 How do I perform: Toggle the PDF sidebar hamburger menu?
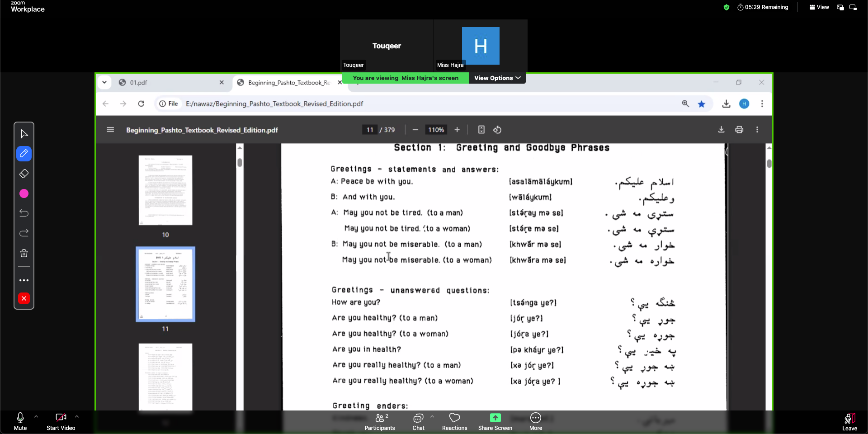click(110, 130)
